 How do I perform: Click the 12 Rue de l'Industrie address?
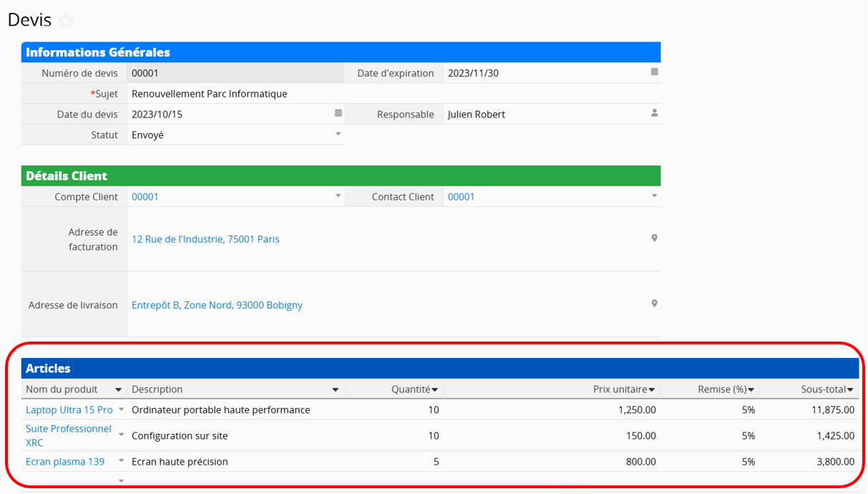205,239
